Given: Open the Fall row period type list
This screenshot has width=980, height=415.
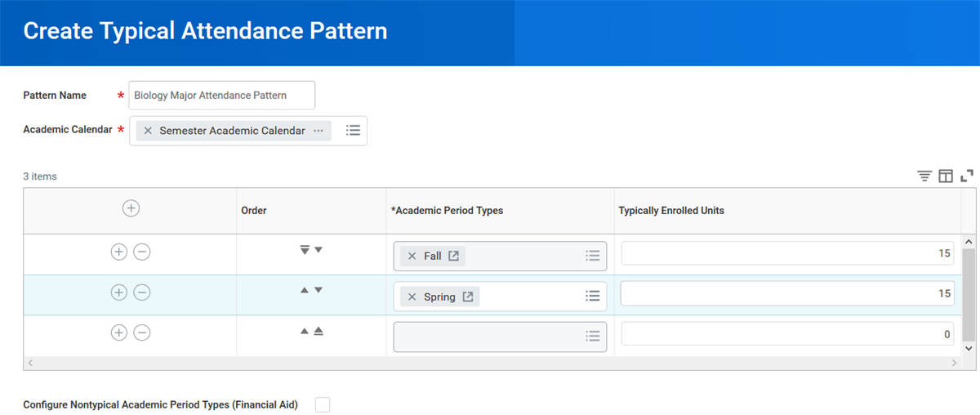Looking at the screenshot, I should (x=593, y=256).
